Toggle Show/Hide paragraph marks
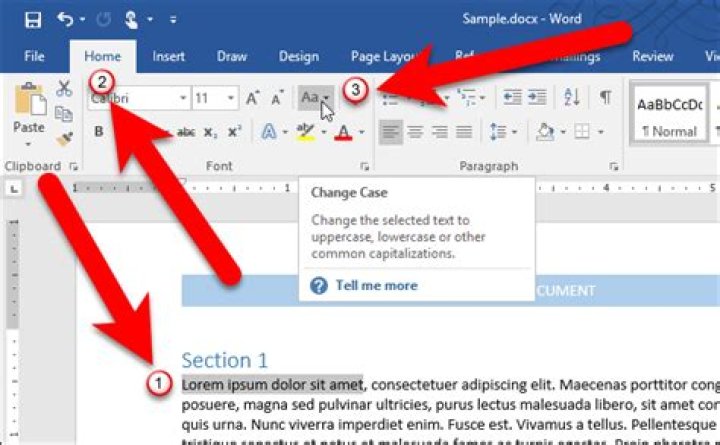This screenshot has width=720, height=445. point(606,97)
